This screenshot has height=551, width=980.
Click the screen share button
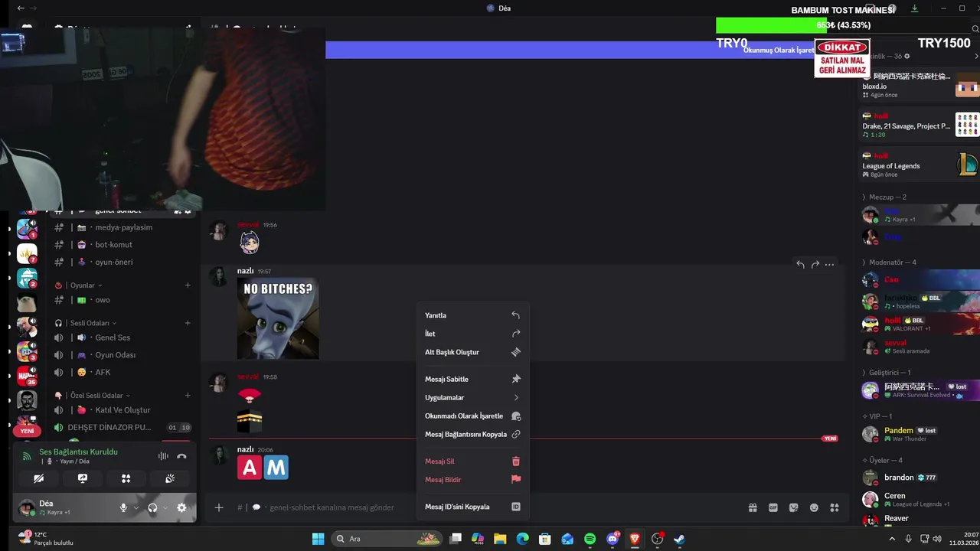pos(83,478)
